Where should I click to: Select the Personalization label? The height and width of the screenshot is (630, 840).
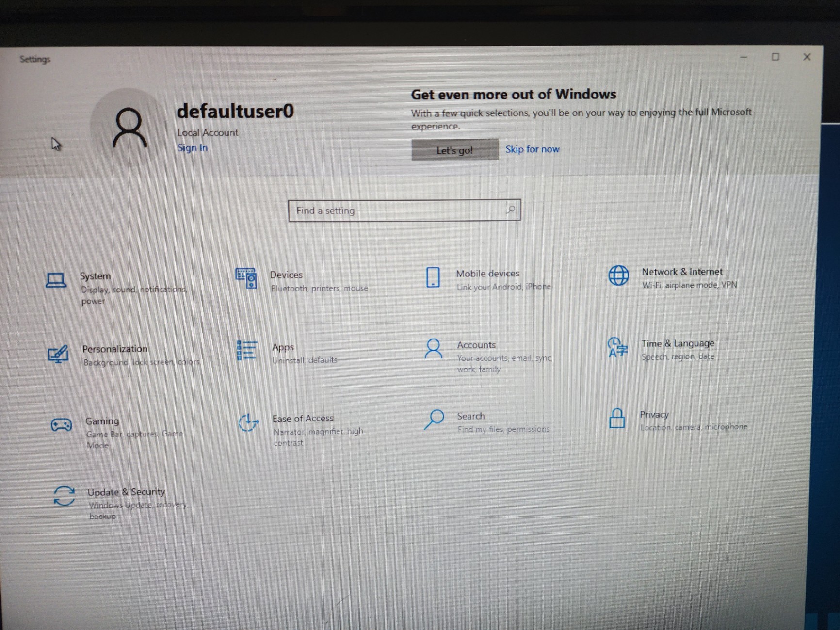(x=115, y=349)
